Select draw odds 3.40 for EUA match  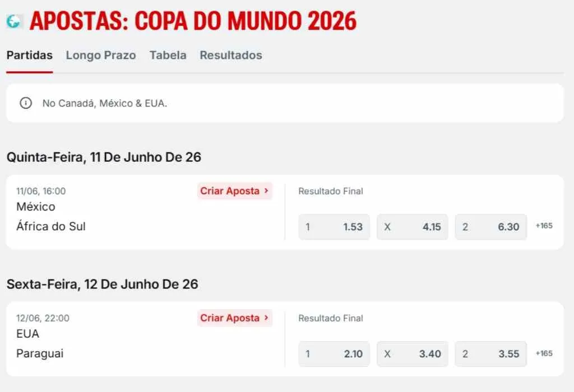[x=412, y=354]
